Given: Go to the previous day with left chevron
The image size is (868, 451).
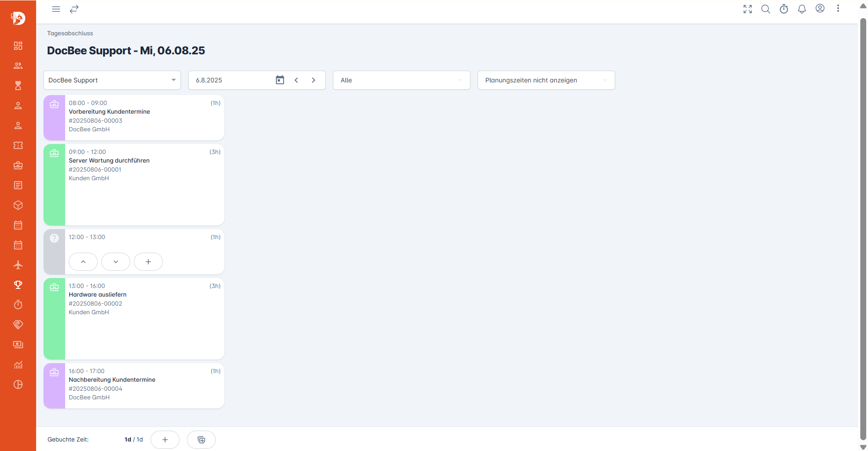Looking at the screenshot, I should pos(296,80).
